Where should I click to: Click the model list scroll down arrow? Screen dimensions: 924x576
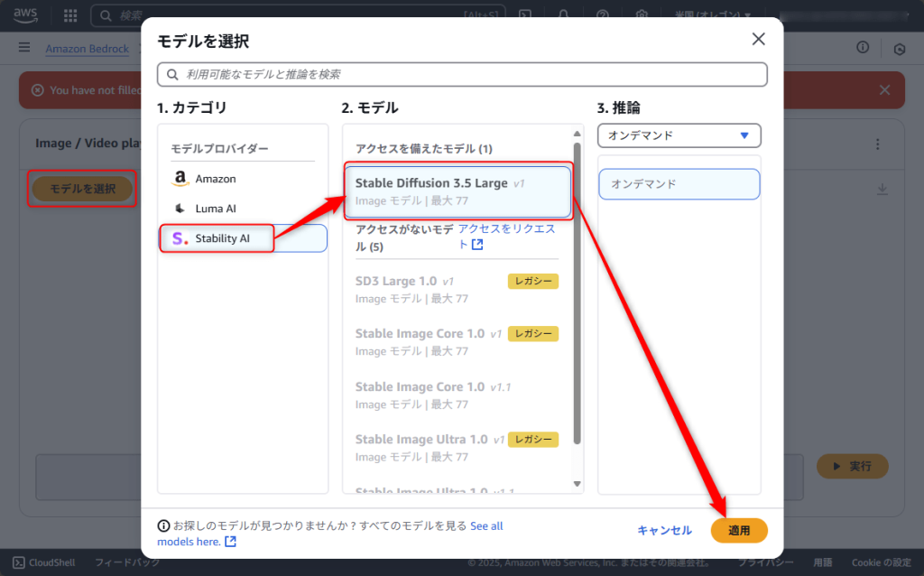577,484
